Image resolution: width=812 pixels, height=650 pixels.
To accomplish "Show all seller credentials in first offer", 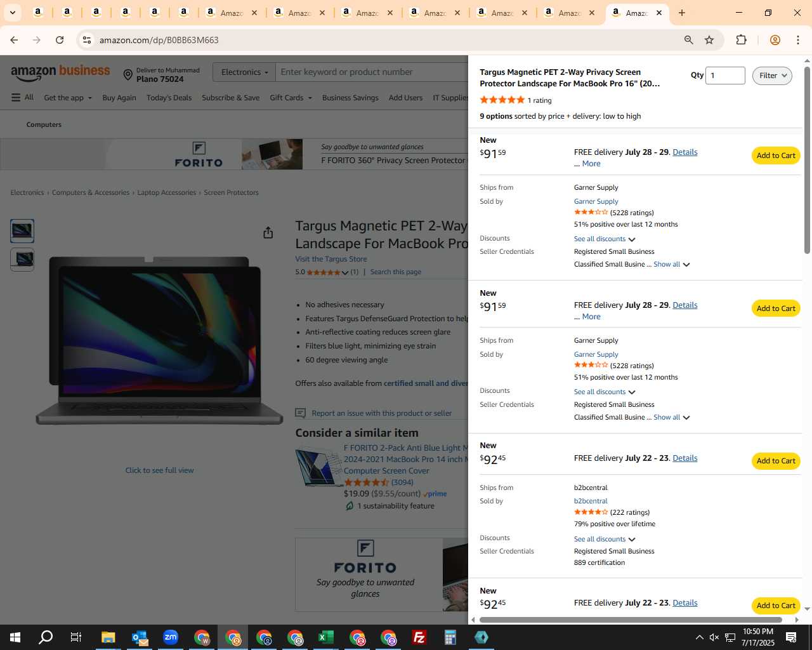I will click(x=671, y=264).
